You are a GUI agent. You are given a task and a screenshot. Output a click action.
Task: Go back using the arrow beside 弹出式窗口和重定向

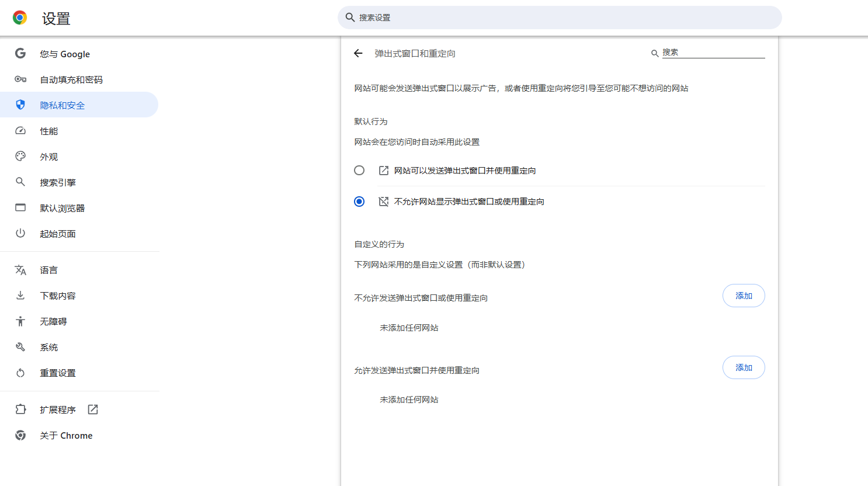[x=358, y=53]
